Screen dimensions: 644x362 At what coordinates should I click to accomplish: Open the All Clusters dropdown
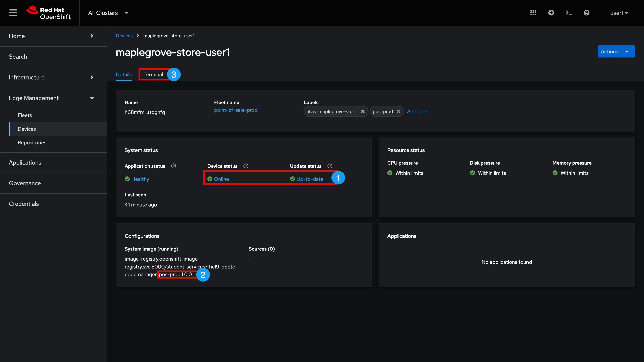(x=108, y=13)
